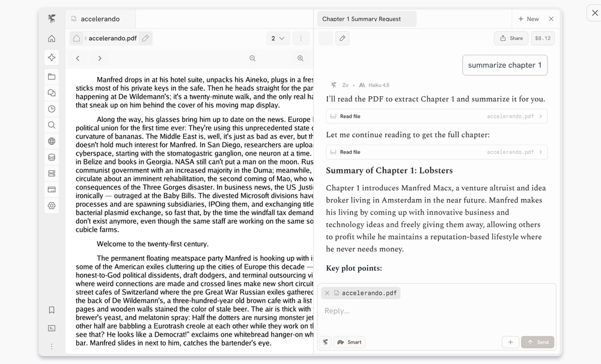This screenshot has width=601, height=364.
Task: Click the Share button
Action: click(511, 38)
